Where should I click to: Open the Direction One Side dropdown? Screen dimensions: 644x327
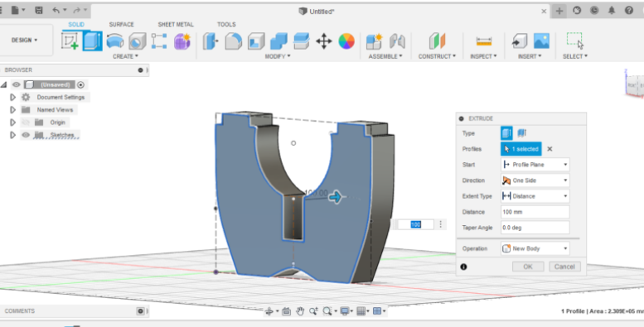[535, 180]
